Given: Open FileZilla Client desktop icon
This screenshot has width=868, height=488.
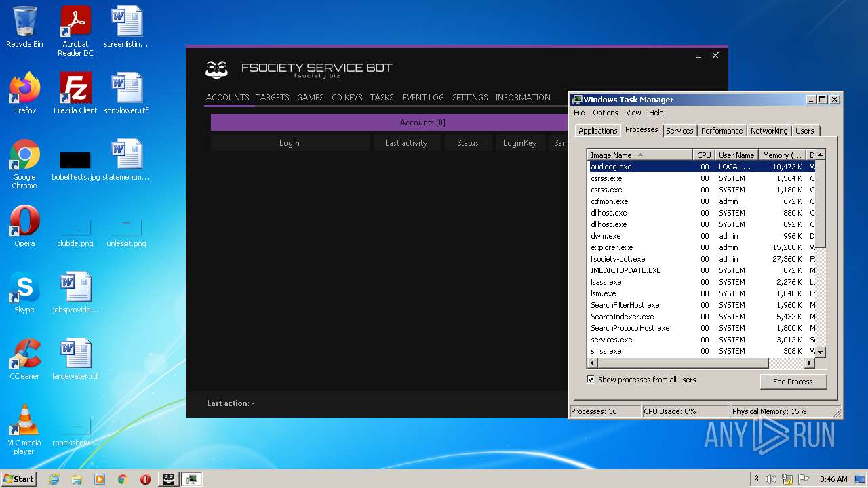Looking at the screenshot, I should click(x=75, y=94).
